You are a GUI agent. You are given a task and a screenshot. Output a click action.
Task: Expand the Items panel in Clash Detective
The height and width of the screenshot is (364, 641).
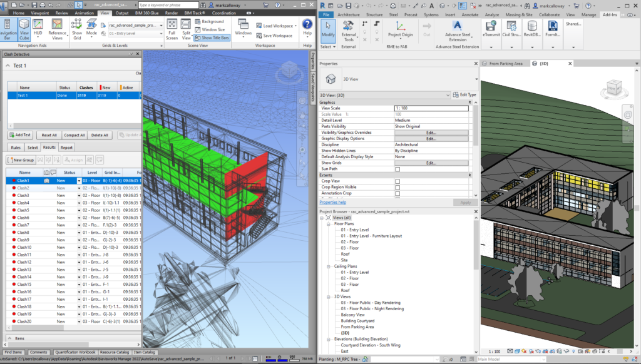click(x=10, y=338)
